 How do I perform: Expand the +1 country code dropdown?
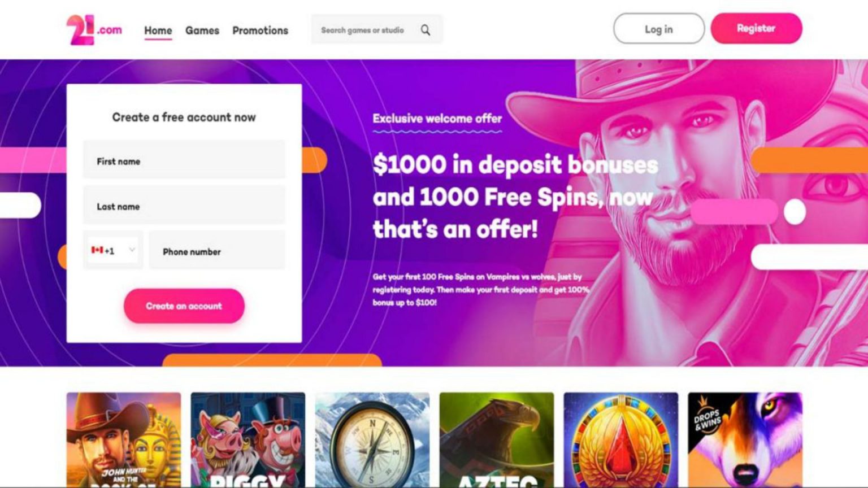coord(113,250)
